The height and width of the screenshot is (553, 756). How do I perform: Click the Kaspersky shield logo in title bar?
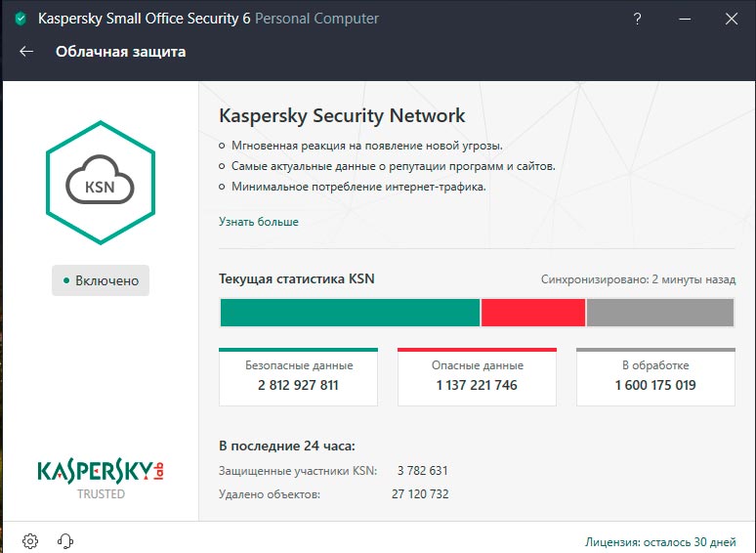click(x=20, y=19)
